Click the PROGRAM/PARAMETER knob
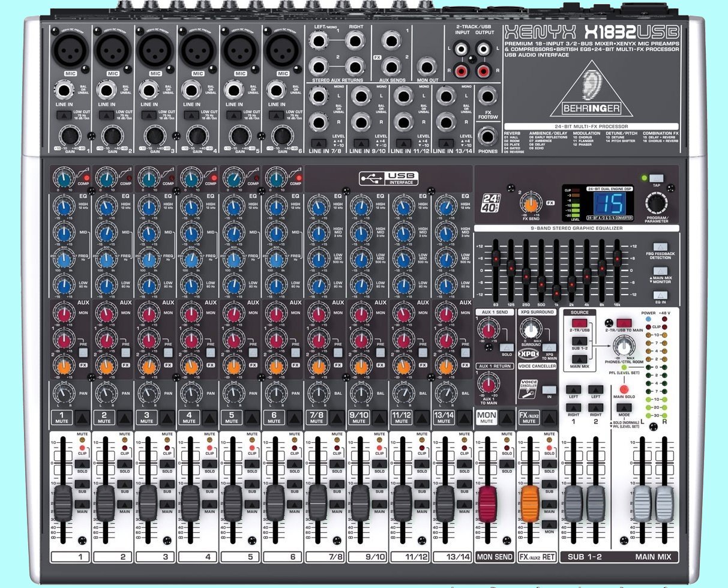Screen dimensions: 728x588 [x=655, y=204]
